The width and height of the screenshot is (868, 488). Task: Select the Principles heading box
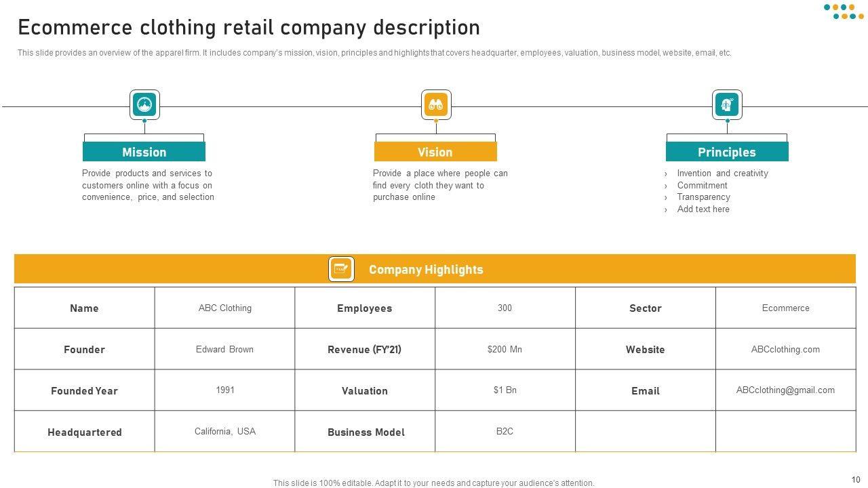pyautogui.click(x=727, y=152)
